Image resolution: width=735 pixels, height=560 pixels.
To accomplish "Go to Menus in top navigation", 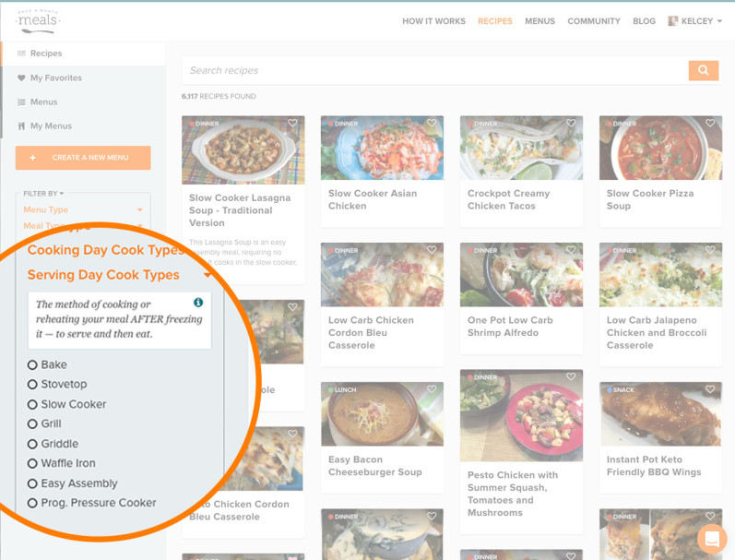I will tap(540, 21).
